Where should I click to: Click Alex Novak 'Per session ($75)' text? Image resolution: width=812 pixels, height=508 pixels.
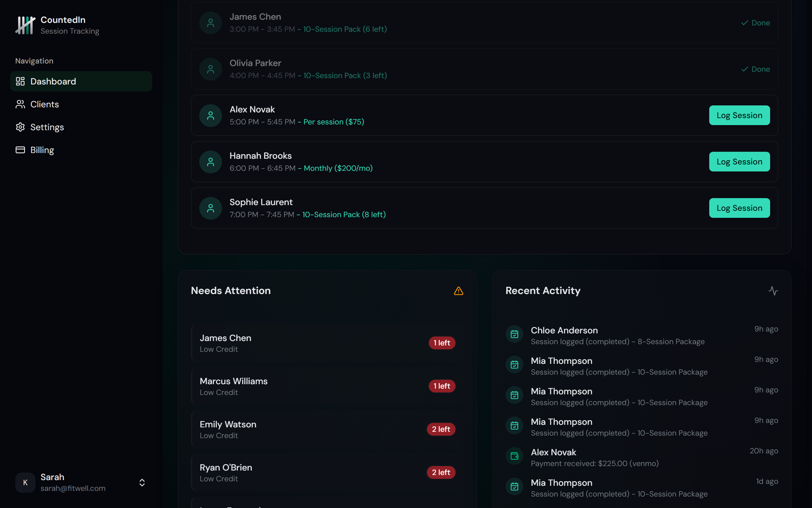334,122
